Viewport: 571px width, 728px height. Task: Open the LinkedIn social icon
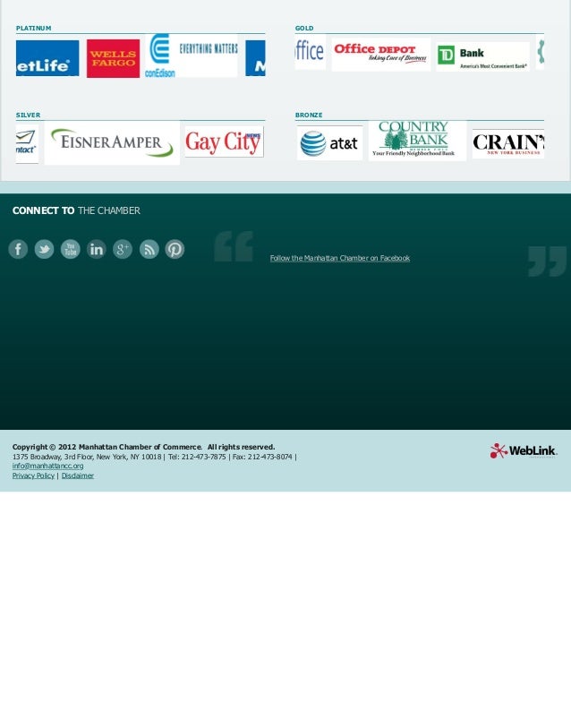(x=96, y=249)
